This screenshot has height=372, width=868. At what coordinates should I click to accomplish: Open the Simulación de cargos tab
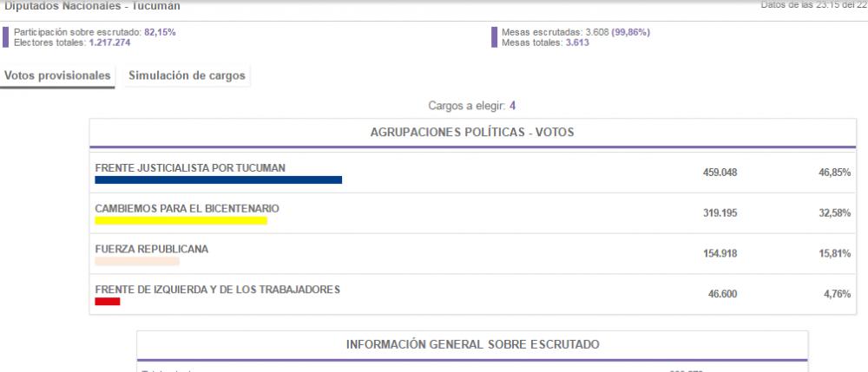[x=187, y=76]
